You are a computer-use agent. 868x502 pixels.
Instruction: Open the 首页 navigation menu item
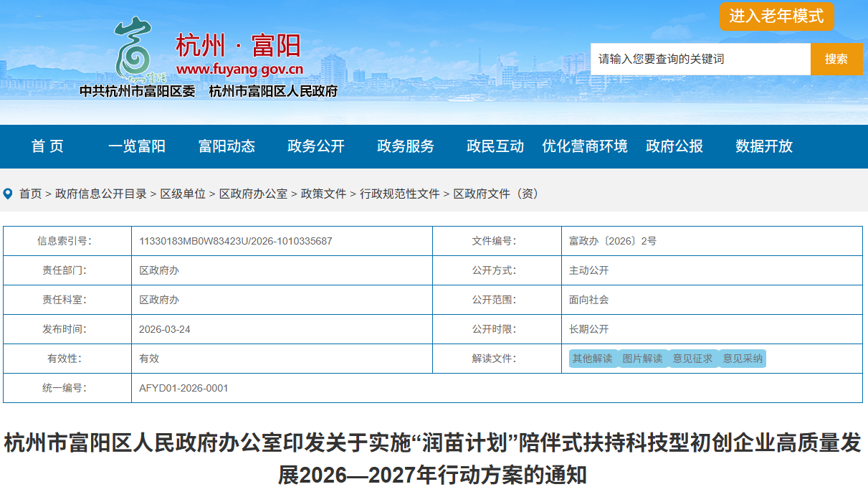click(x=47, y=146)
